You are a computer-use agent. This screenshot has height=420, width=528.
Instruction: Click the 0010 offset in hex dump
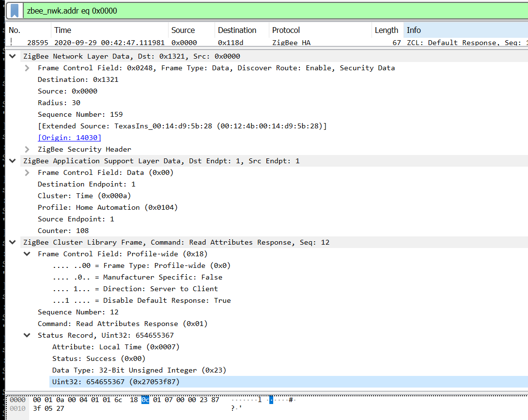(17, 408)
